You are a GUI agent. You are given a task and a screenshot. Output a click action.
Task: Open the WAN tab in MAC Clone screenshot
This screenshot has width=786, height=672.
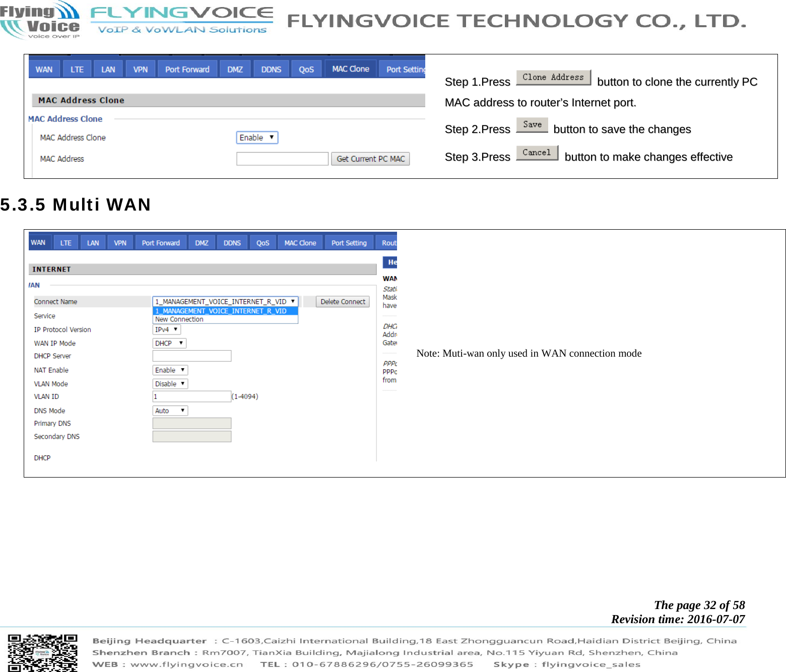(44, 69)
